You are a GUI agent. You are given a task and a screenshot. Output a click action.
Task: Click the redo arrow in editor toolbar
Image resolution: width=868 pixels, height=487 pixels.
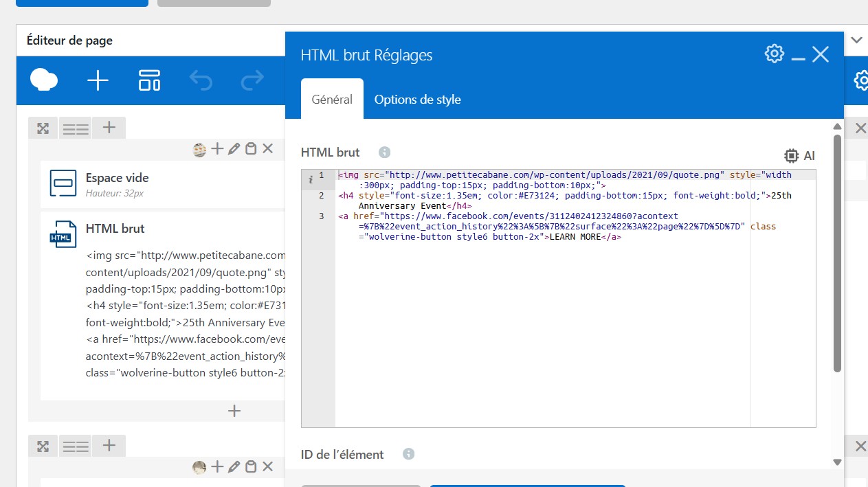(x=252, y=80)
